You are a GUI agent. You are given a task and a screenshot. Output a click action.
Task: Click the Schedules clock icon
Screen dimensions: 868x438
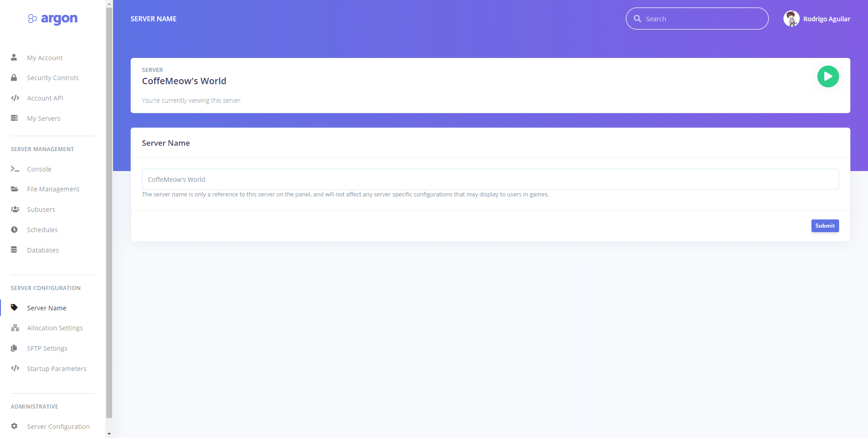pos(14,230)
